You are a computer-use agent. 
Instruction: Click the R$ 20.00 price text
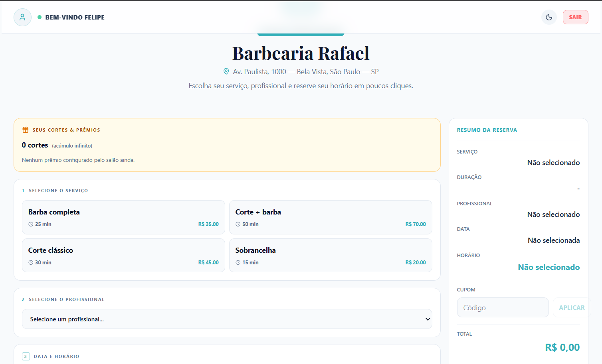(x=416, y=263)
